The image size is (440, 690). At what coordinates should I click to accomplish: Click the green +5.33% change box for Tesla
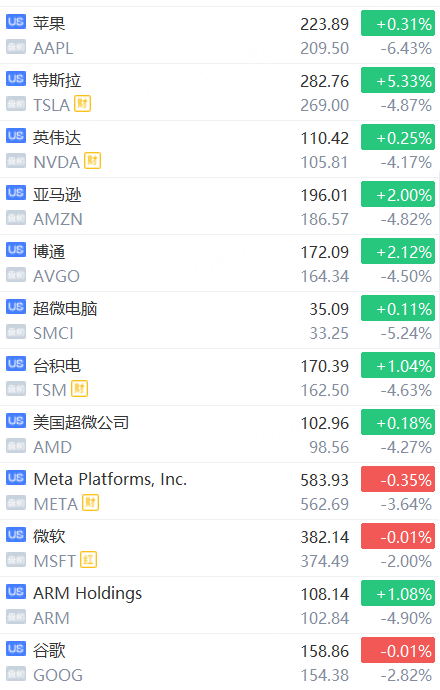tap(398, 80)
